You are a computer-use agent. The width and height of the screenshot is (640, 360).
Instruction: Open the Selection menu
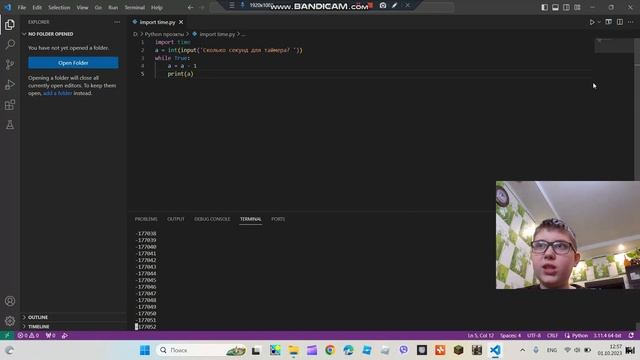[x=59, y=7]
